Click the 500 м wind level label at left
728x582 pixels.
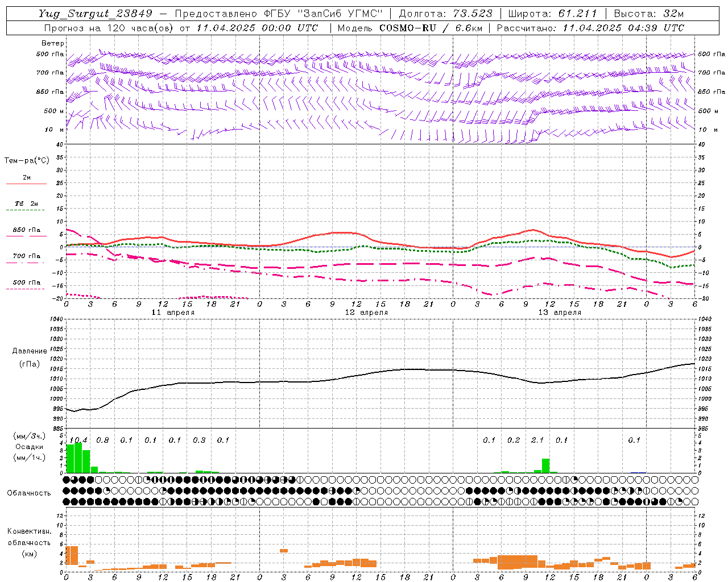click(54, 111)
